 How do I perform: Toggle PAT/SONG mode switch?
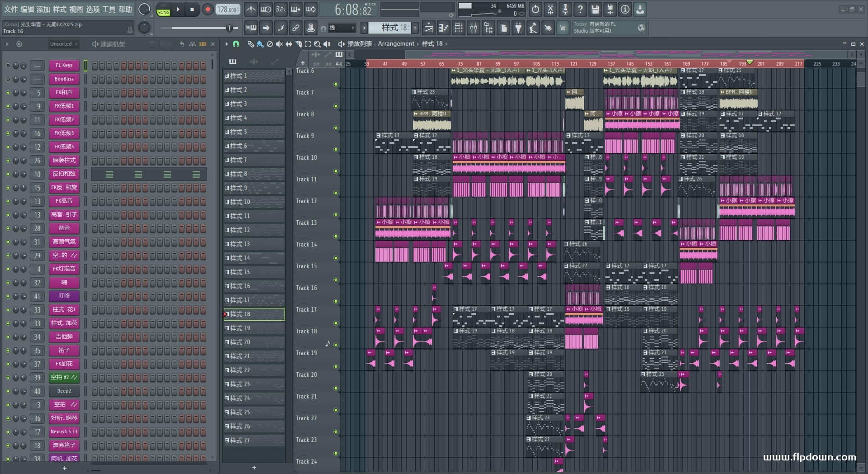[163, 9]
